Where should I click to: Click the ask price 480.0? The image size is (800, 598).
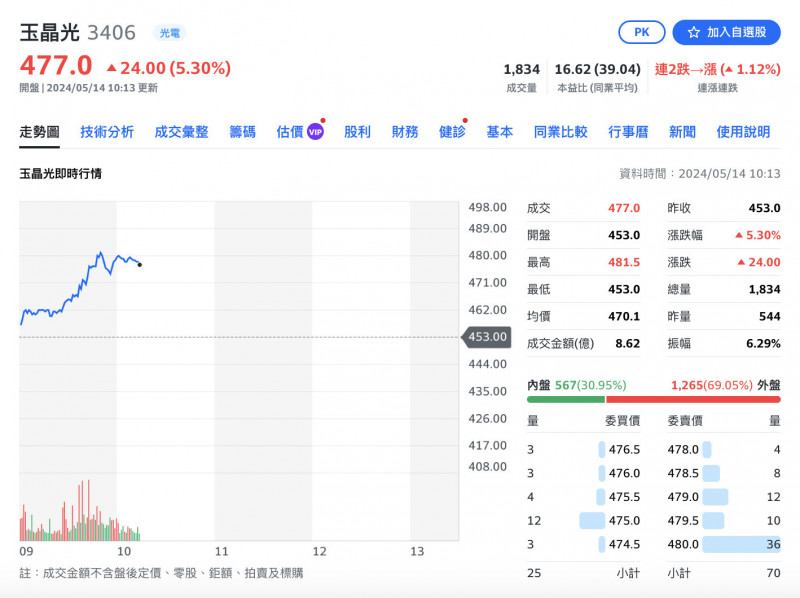point(683,544)
